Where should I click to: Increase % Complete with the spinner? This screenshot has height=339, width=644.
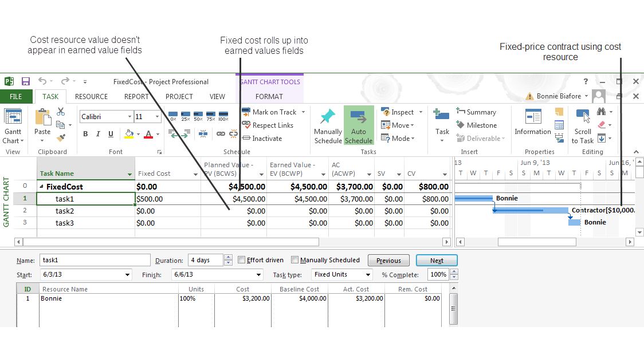[454, 271]
